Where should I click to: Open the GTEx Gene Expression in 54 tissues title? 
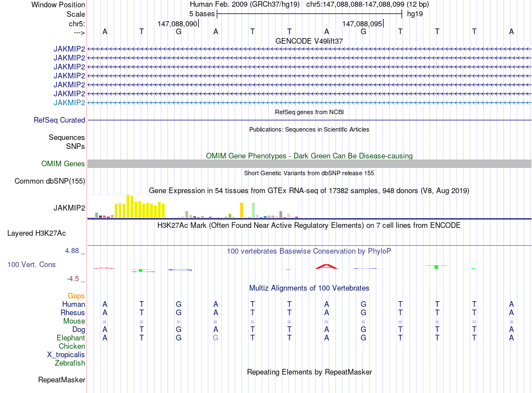(x=309, y=190)
